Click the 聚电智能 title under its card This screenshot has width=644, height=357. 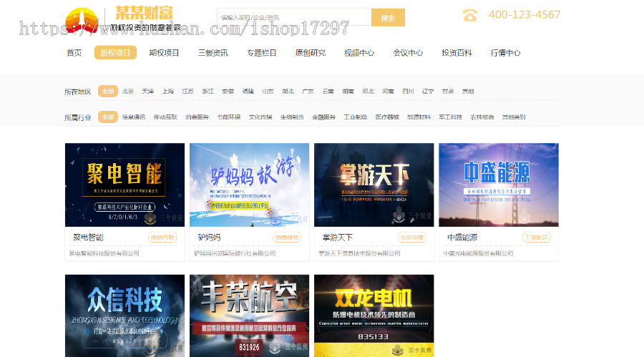click(88, 238)
